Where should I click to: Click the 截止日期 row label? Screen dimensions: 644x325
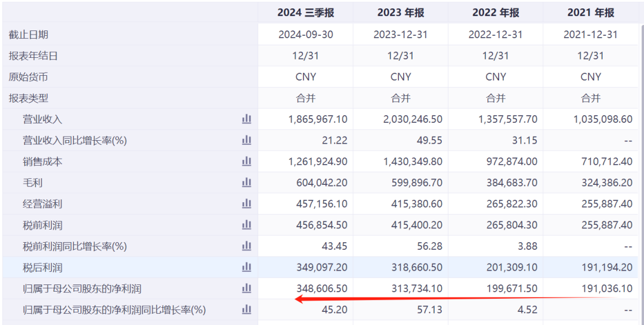click(x=29, y=35)
